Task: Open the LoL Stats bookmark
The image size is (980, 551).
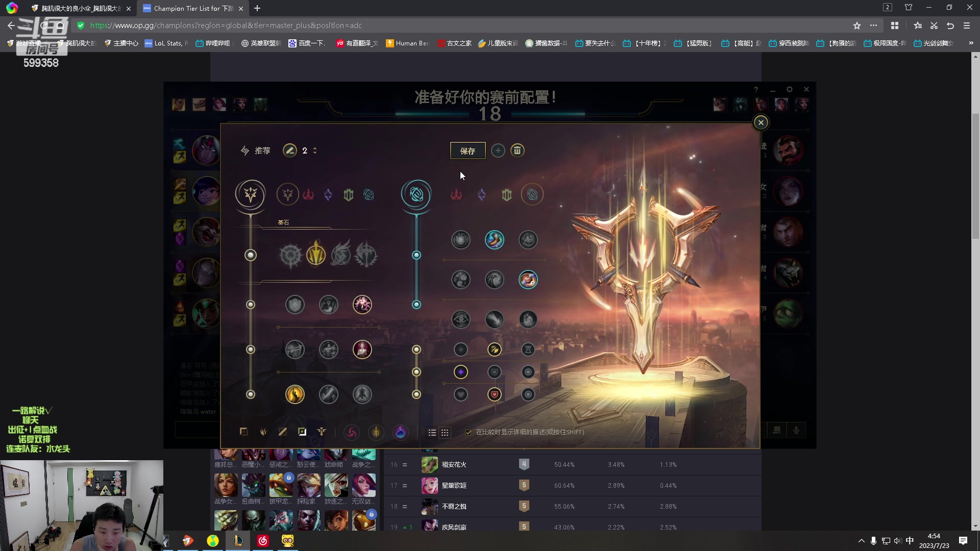Action: (x=166, y=43)
